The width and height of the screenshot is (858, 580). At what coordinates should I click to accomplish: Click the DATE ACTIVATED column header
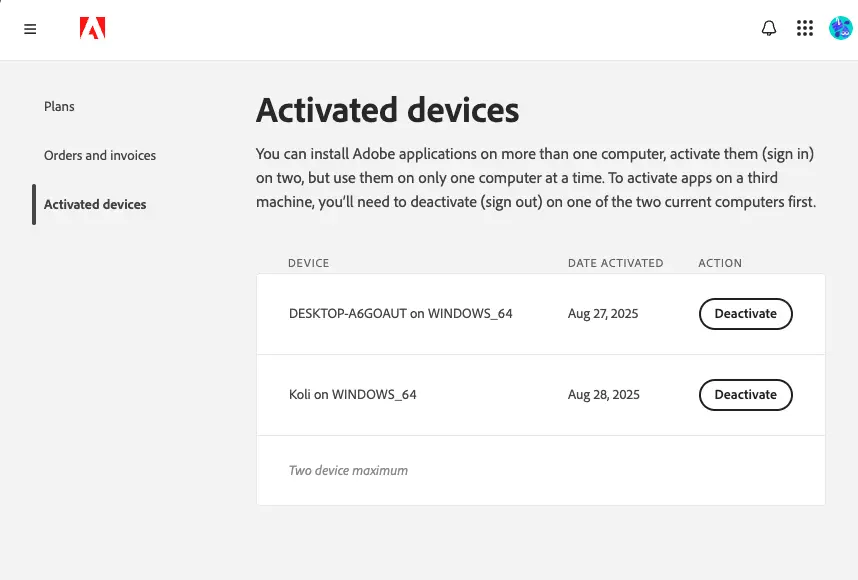(x=615, y=263)
